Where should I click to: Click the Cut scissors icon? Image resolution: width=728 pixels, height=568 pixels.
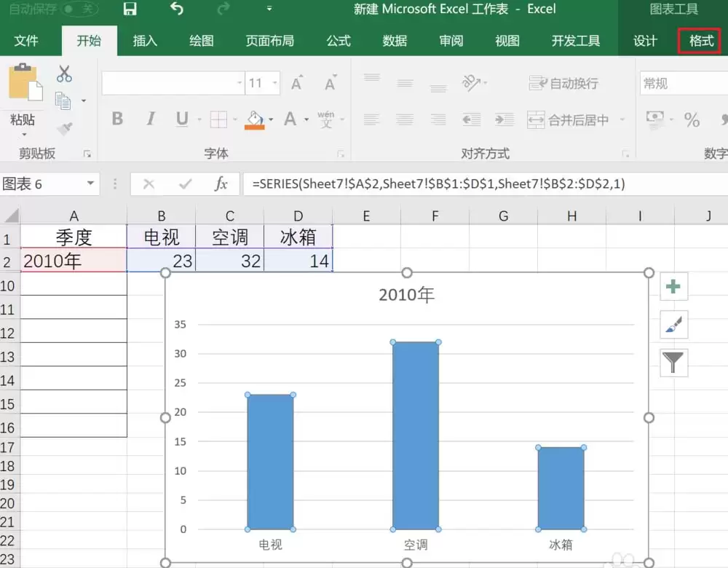coord(64,74)
